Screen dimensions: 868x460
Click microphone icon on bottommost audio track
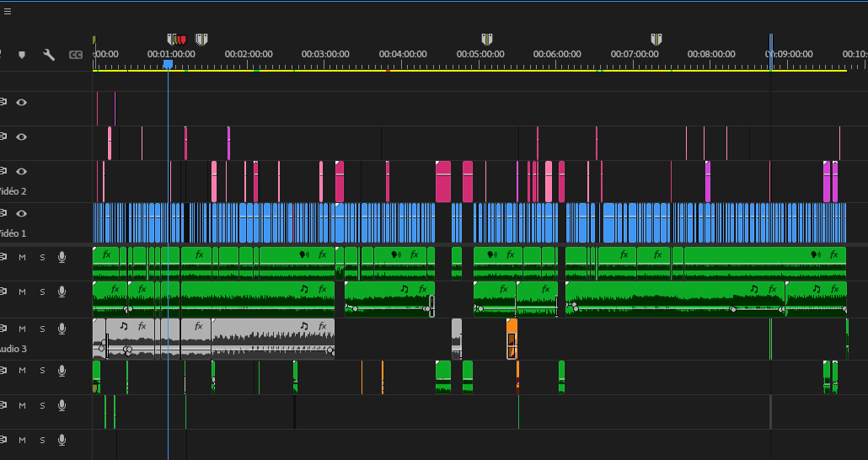(62, 440)
